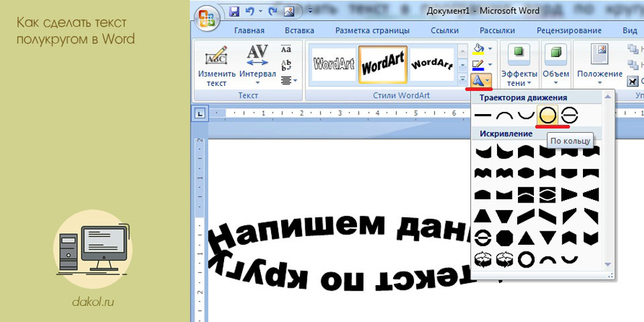Select the fade right warp shape

pyautogui.click(x=570, y=195)
